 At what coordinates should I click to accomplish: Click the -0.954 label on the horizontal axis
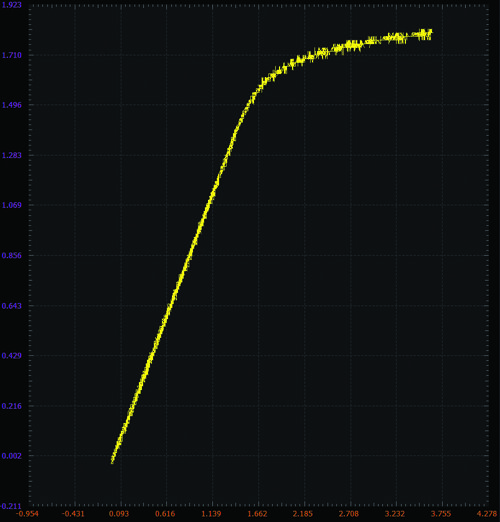[27, 514]
